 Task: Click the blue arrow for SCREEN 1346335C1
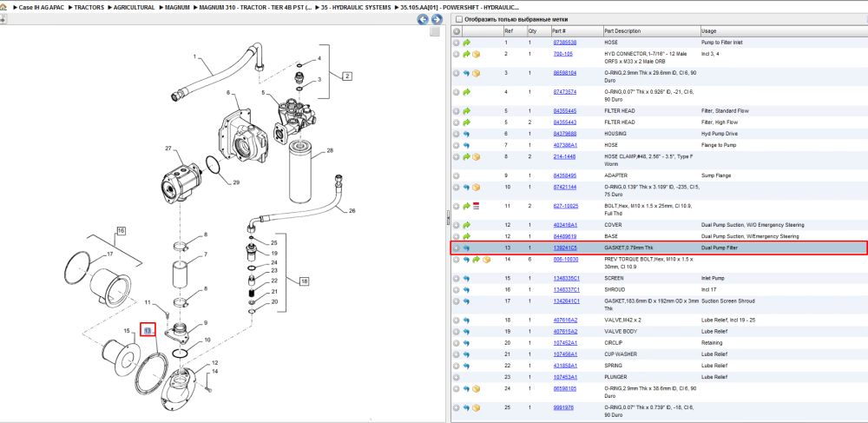coord(467,279)
